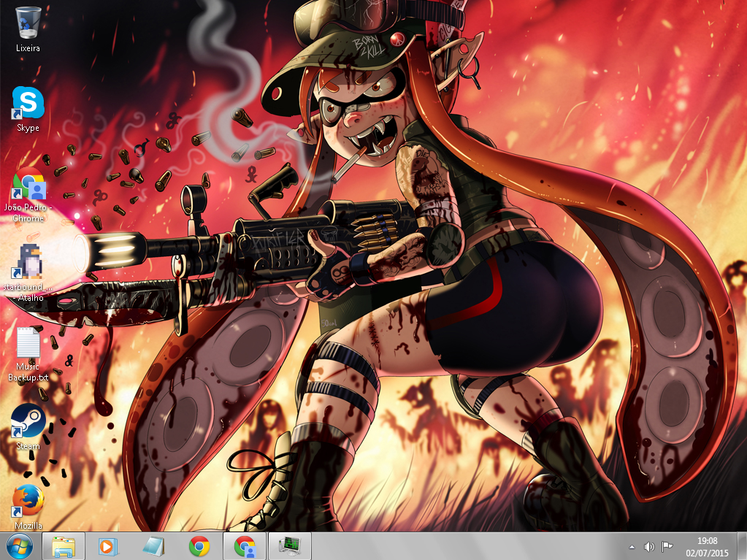Screen dimensions: 747x560
Task: Open the Lixeira recycle bin icon
Action: pos(28,23)
